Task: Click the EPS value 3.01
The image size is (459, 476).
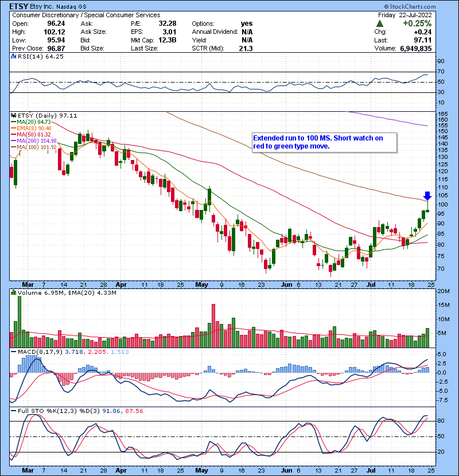Action: click(x=169, y=32)
